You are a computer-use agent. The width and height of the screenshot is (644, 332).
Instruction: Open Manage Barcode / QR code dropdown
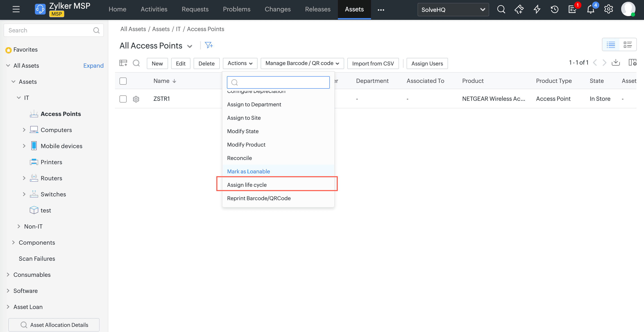(302, 63)
